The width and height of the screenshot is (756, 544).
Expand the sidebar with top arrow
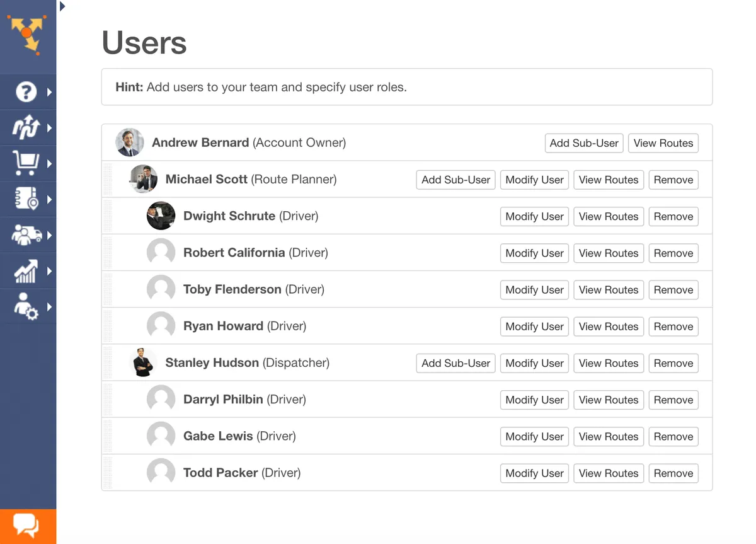tap(62, 6)
